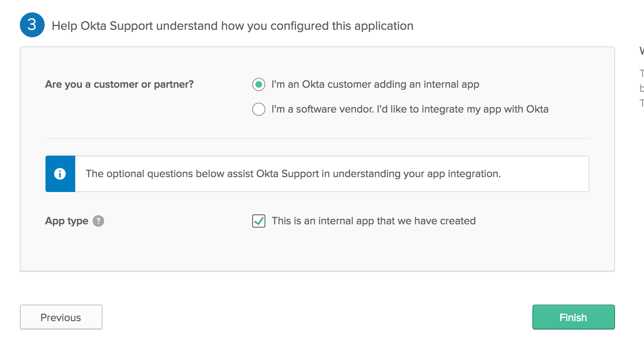This screenshot has width=644, height=341.
Task: Click the "App type" label
Action: coord(67,221)
